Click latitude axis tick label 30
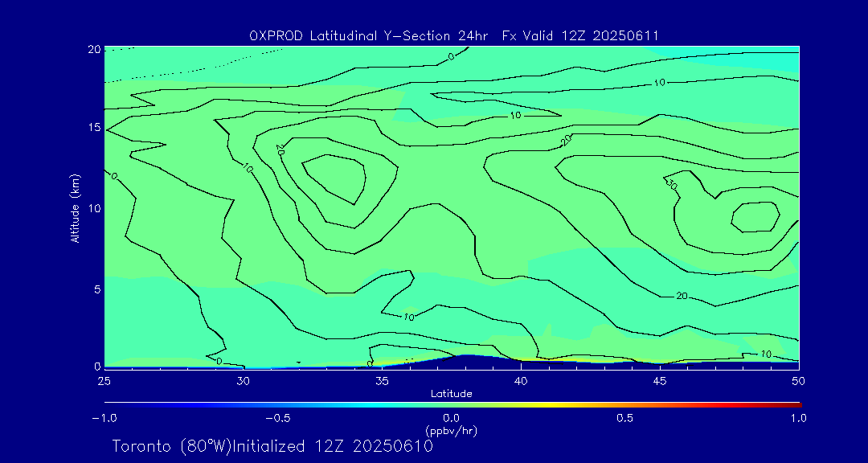 [243, 381]
